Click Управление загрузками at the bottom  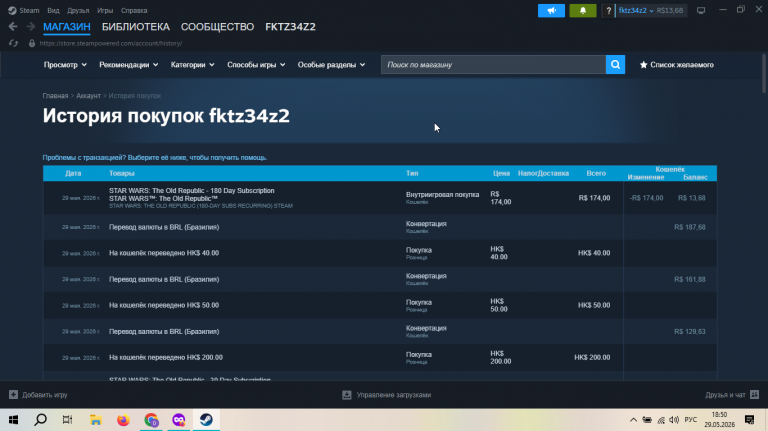click(386, 395)
